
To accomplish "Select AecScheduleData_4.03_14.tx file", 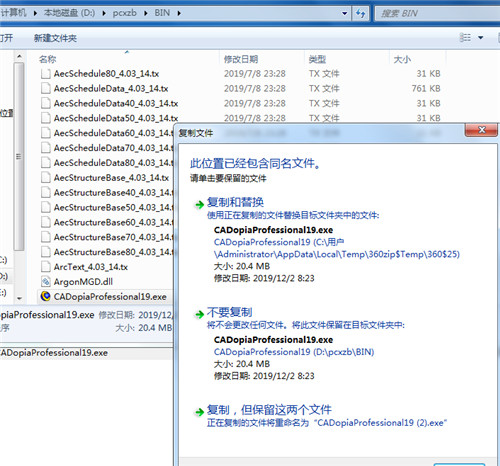I will [111, 89].
